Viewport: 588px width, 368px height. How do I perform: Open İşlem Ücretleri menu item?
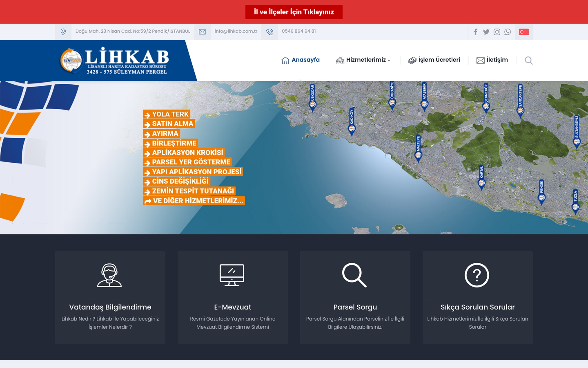[x=434, y=60]
